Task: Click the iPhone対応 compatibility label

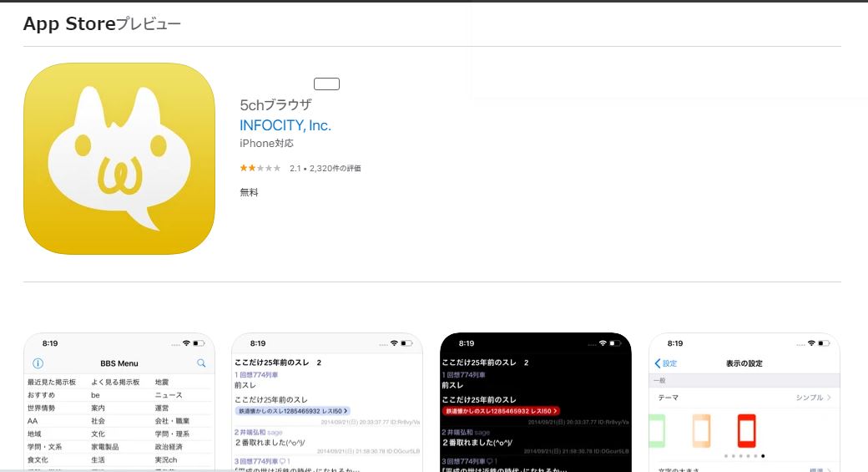Action: point(266,144)
